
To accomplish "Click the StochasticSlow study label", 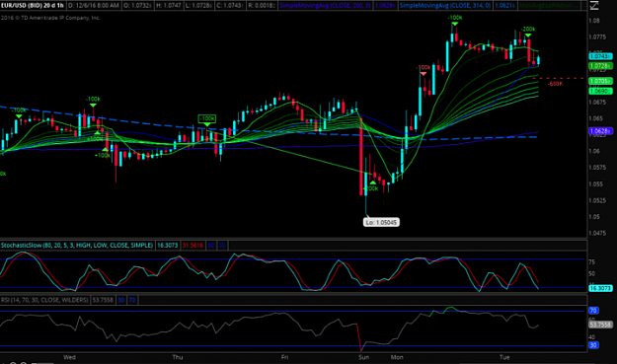I will 77,246.
